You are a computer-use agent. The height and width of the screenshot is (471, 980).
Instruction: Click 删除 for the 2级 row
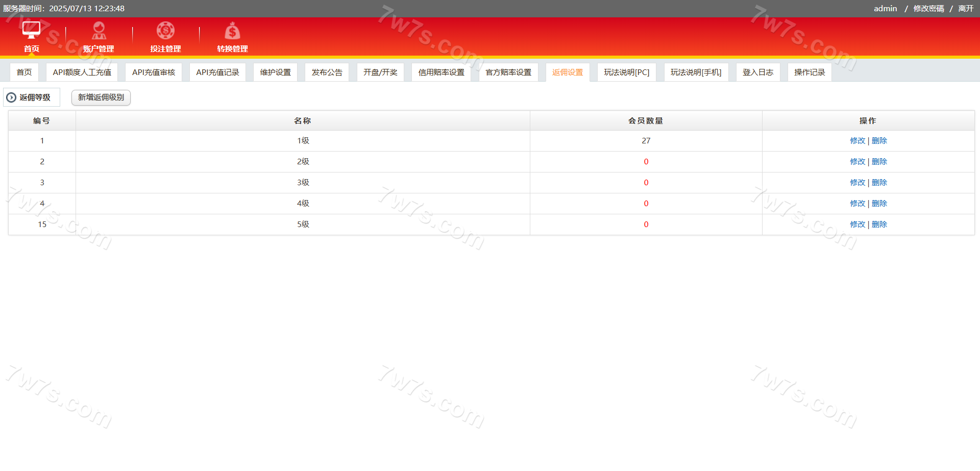[x=879, y=162]
